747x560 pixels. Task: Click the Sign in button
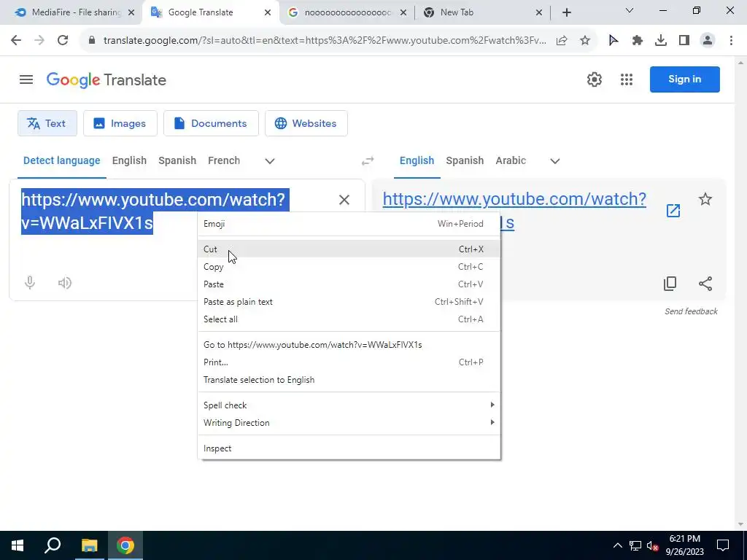point(684,79)
